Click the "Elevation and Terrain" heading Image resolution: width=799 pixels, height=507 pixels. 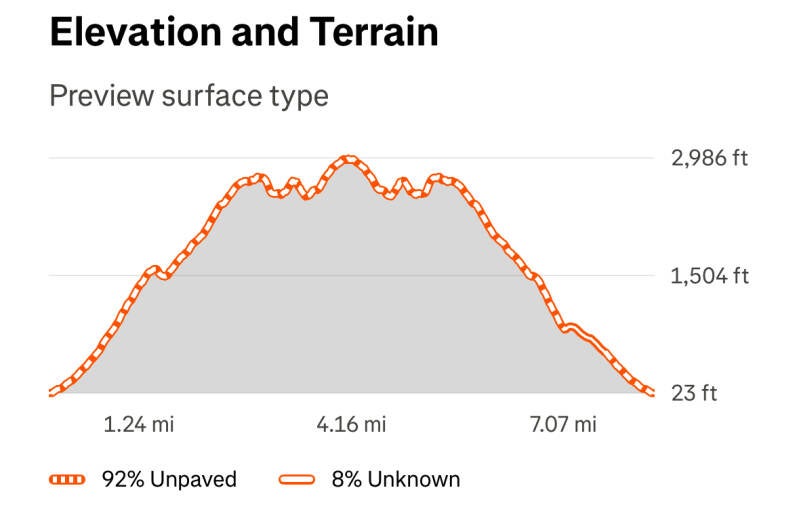(243, 33)
